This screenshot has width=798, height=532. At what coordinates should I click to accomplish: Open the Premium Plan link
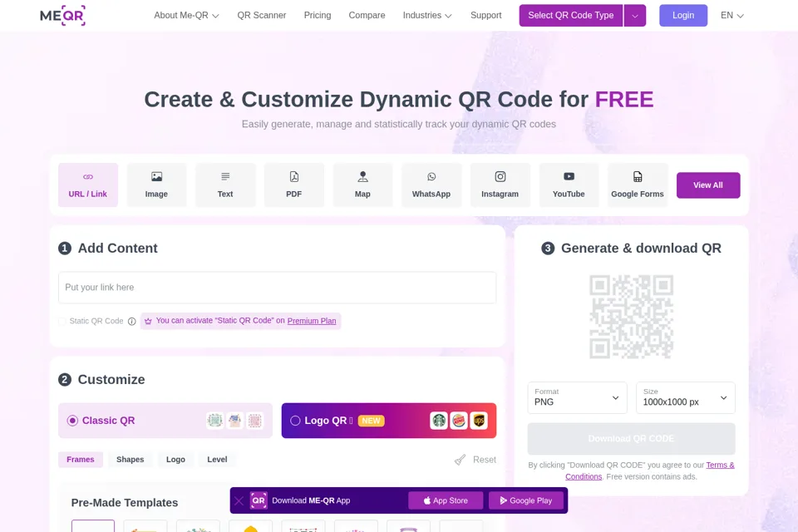tap(312, 321)
